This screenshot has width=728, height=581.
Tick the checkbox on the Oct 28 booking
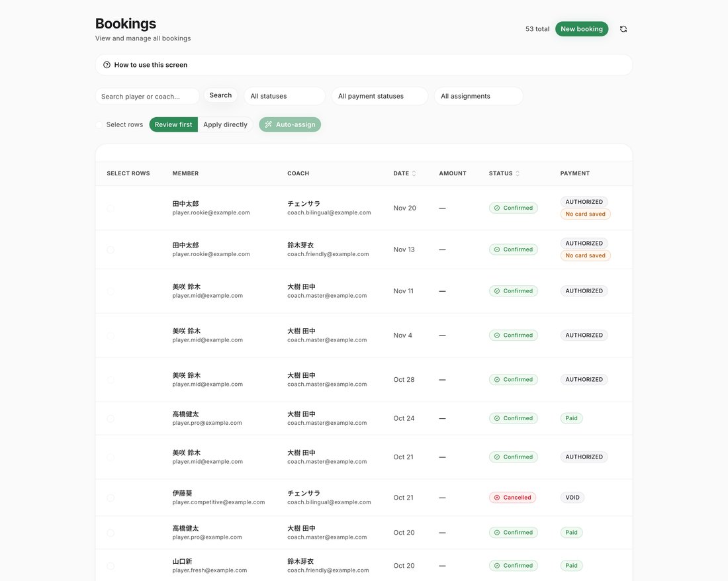point(111,380)
